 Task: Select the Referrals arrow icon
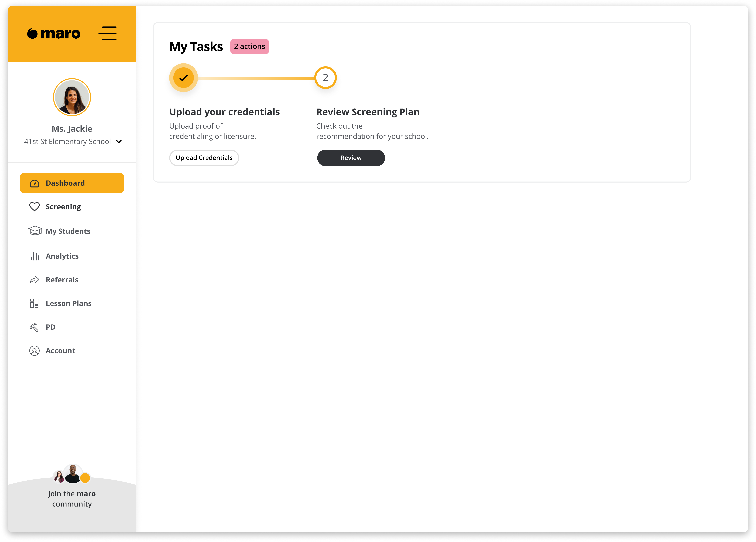coord(34,280)
